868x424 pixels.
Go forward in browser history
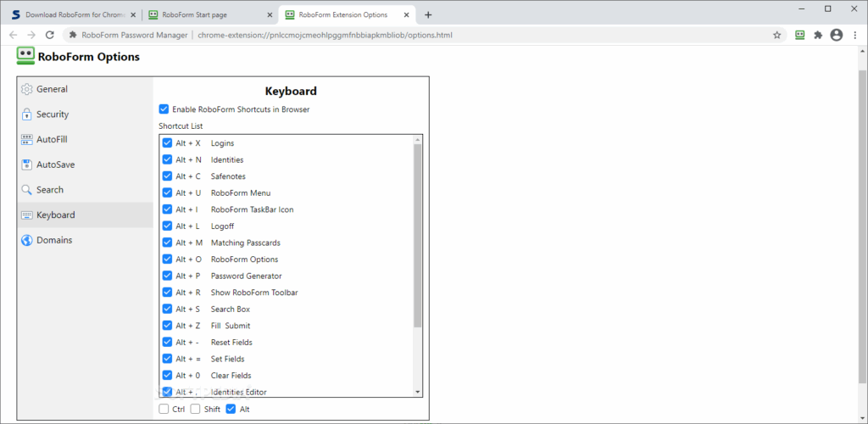click(x=31, y=35)
